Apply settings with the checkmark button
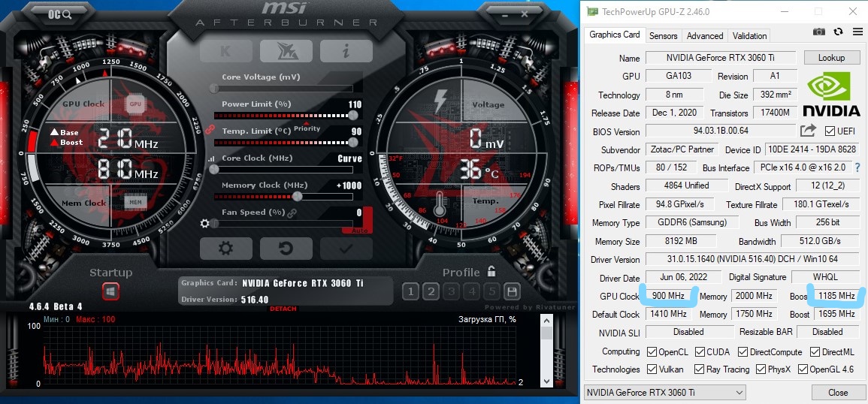 tap(346, 249)
